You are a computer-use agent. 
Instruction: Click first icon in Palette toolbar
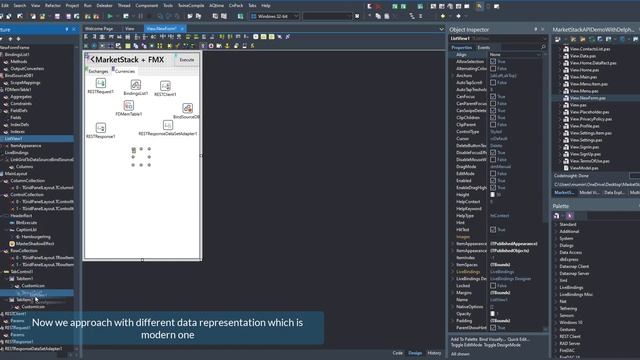pos(556,216)
